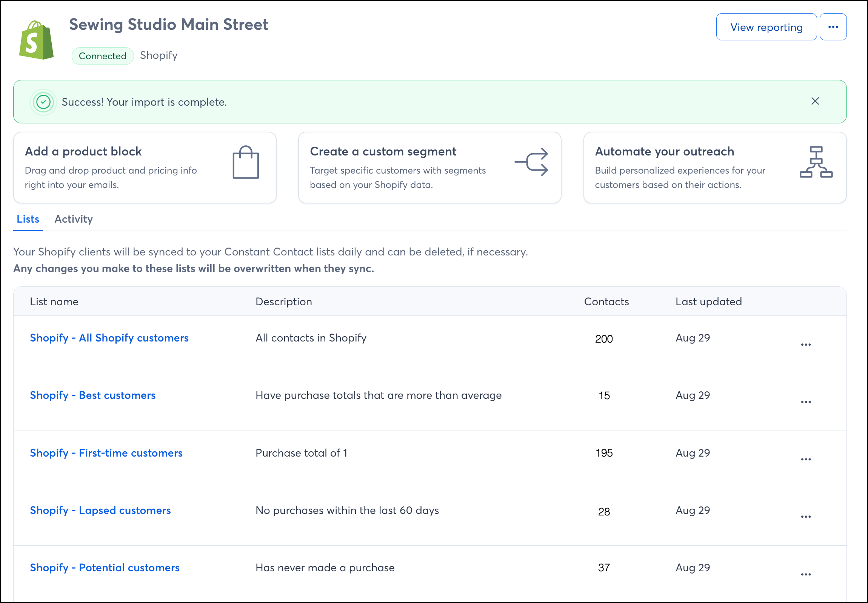Open the more options button beside View reporting

tap(833, 27)
